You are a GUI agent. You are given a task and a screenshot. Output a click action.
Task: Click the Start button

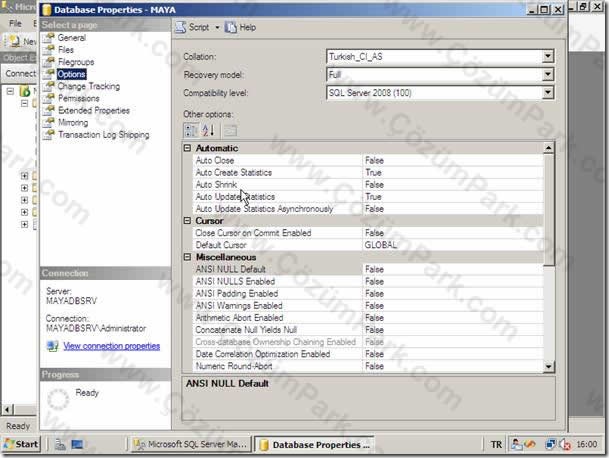tap(21, 444)
